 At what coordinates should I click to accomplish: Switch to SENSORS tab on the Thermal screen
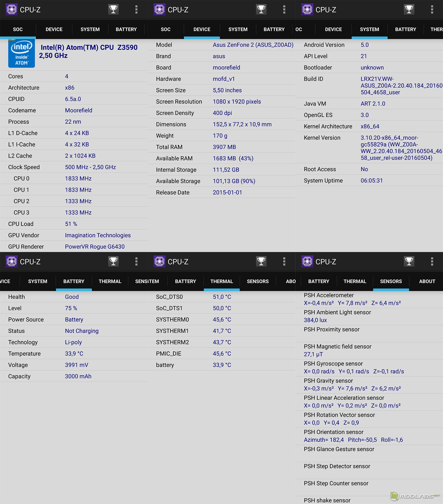[x=258, y=281]
